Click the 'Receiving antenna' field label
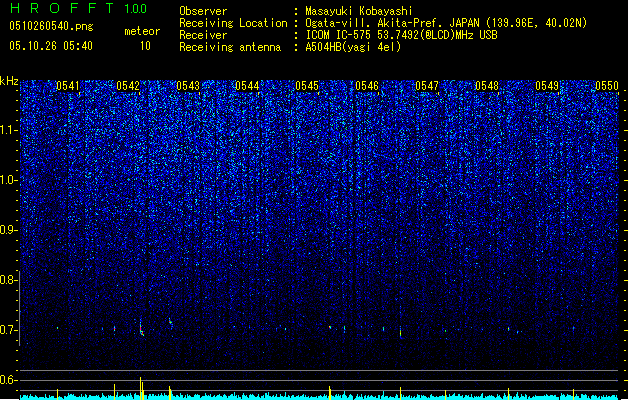Viewport: 629px width, 400px height. [230, 47]
